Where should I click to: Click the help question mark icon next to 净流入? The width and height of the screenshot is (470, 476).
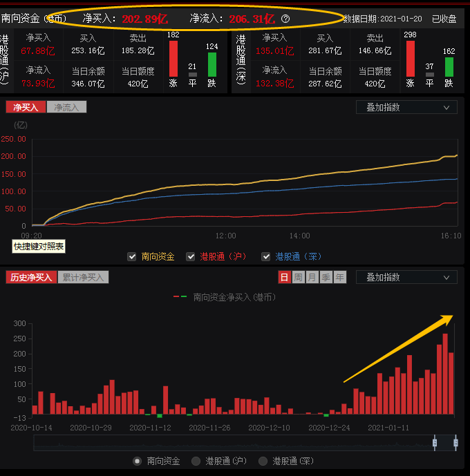285,19
